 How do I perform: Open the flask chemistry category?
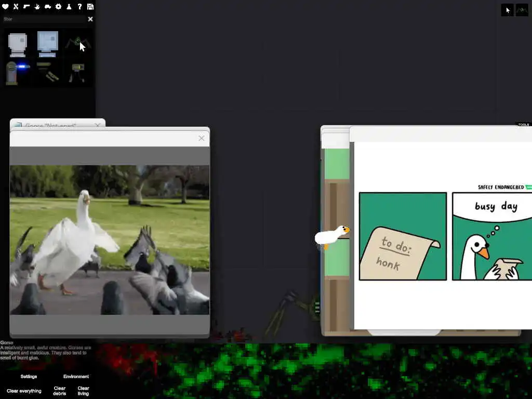(69, 6)
